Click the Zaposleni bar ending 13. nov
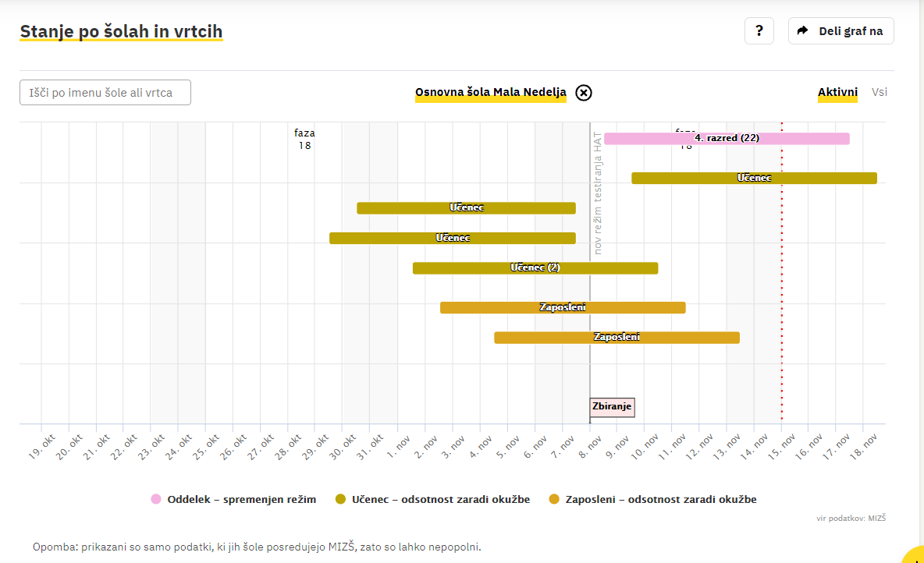Screen dimensions: 924x563 (617, 338)
